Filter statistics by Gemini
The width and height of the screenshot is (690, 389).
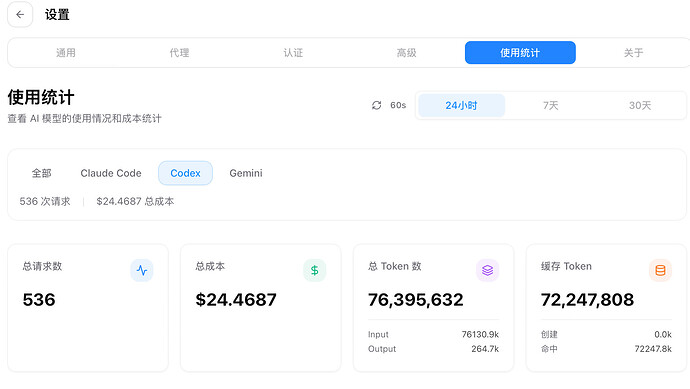click(246, 173)
